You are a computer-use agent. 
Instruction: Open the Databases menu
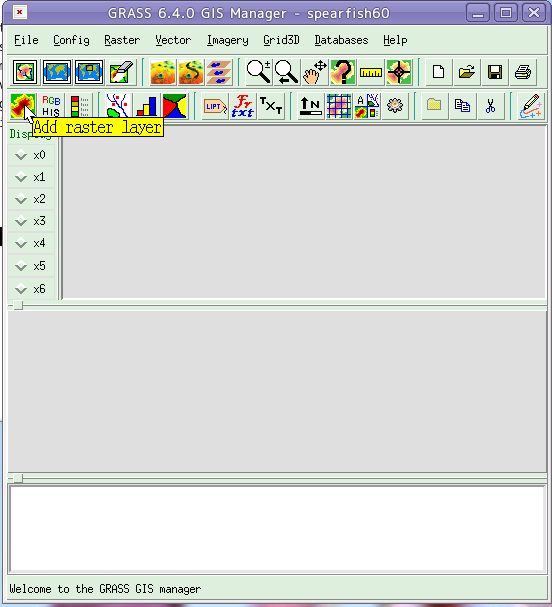(x=341, y=40)
